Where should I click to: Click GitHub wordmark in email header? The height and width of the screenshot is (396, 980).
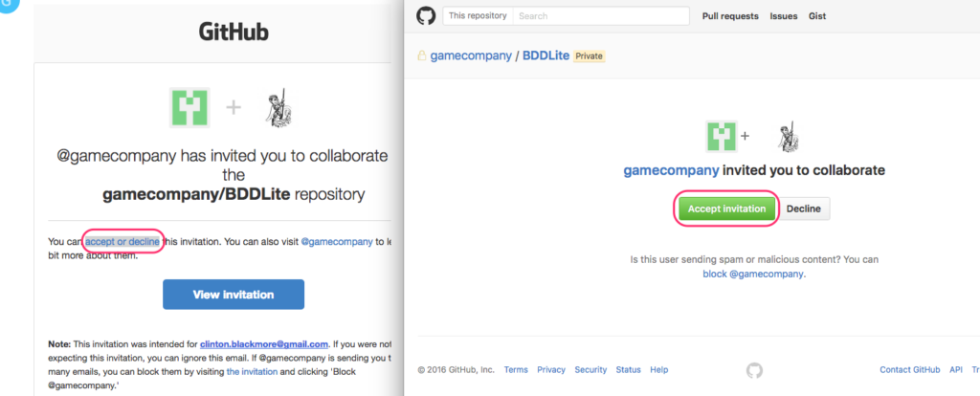tap(234, 32)
